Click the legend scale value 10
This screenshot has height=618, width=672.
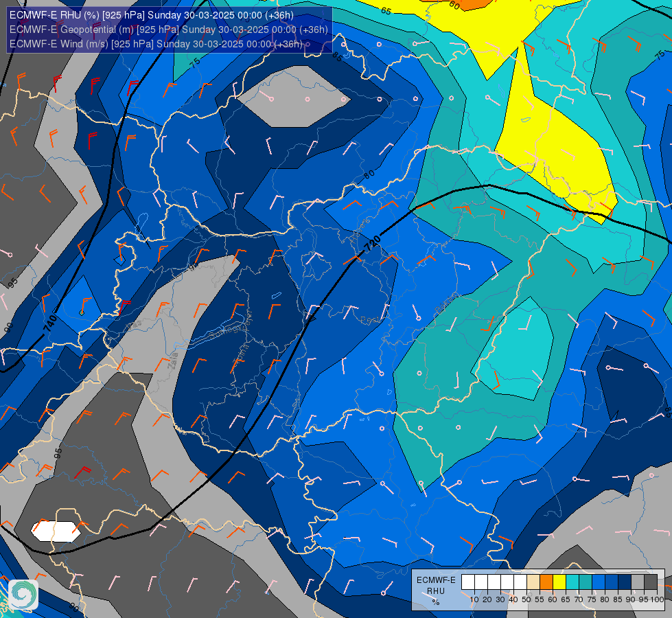474,599
